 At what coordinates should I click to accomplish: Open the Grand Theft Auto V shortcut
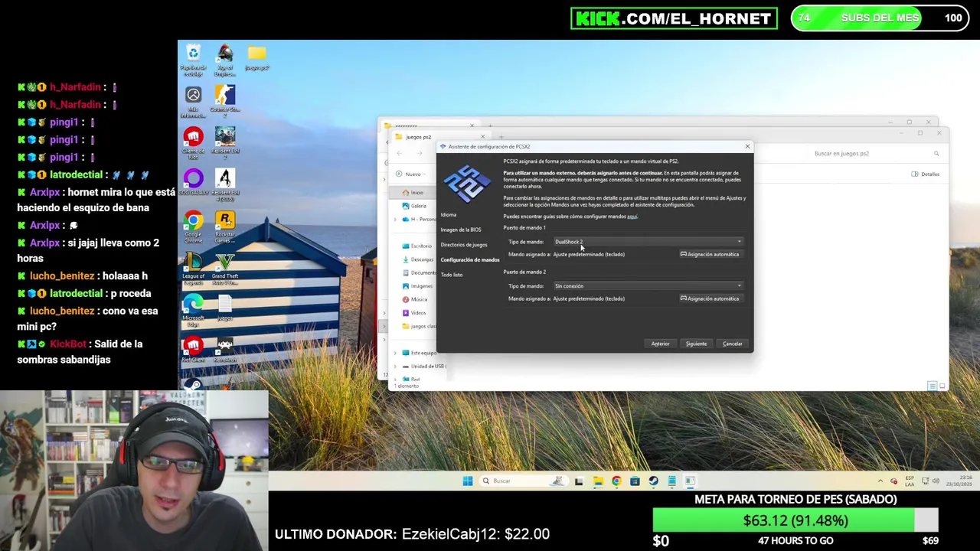[224, 269]
